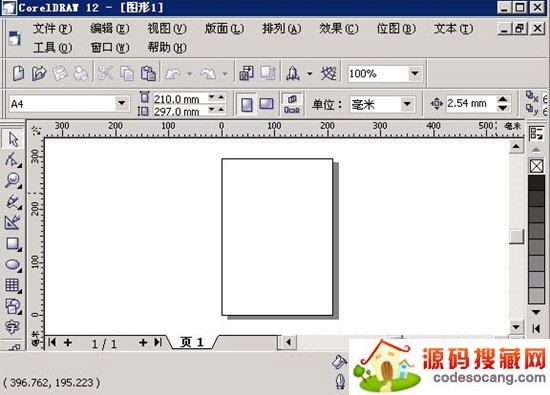Click the Print icon
Screen dimensions: 550x395
tap(81, 74)
